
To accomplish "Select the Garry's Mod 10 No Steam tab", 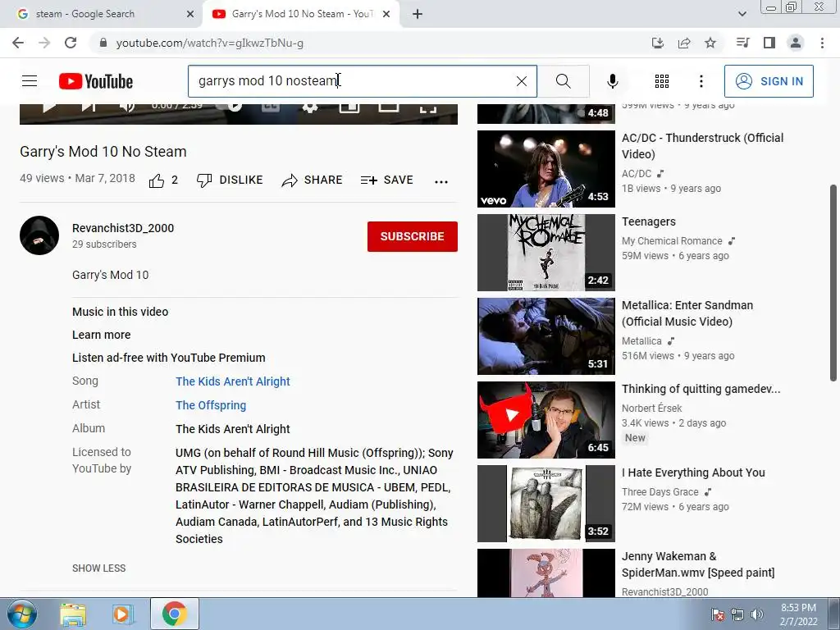I will pos(302,14).
